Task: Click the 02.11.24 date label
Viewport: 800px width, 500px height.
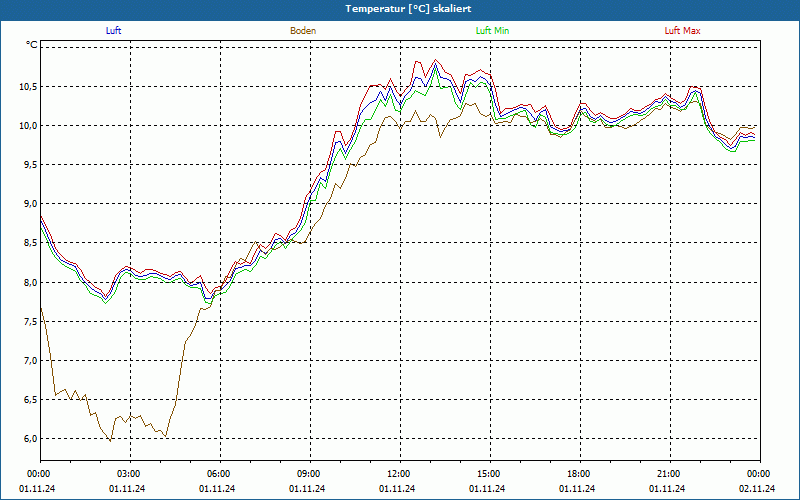Action: tap(757, 489)
